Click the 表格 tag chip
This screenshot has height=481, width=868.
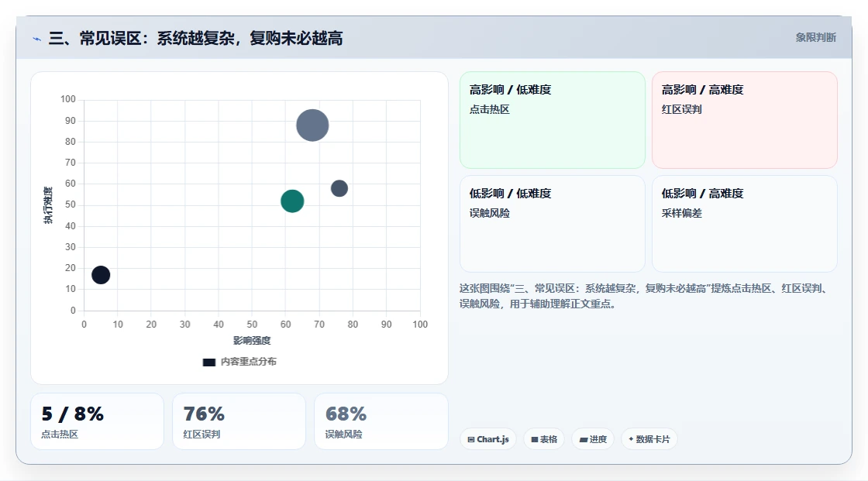[x=544, y=439]
